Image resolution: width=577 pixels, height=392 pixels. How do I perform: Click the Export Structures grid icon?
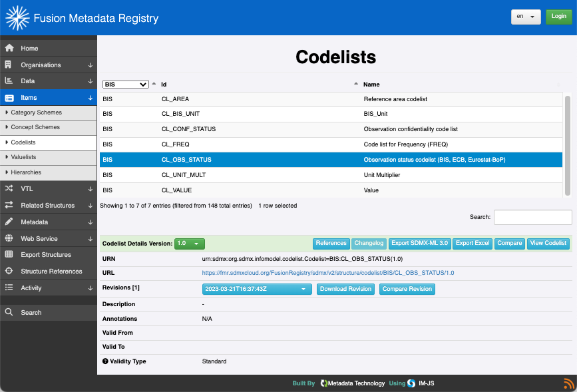9,254
